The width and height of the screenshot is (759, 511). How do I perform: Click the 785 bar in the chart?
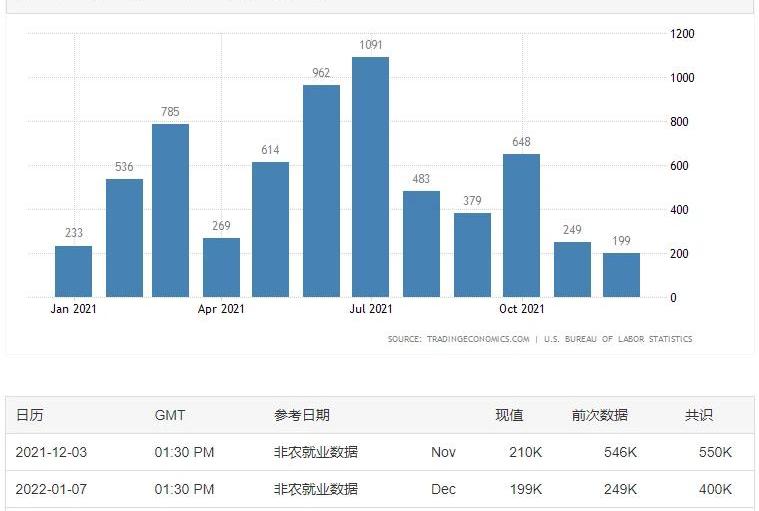click(x=170, y=210)
